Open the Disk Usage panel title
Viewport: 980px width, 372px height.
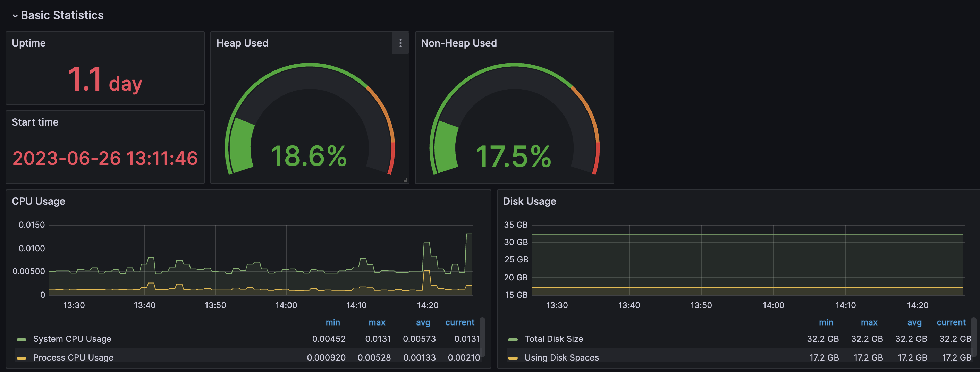pyautogui.click(x=530, y=201)
